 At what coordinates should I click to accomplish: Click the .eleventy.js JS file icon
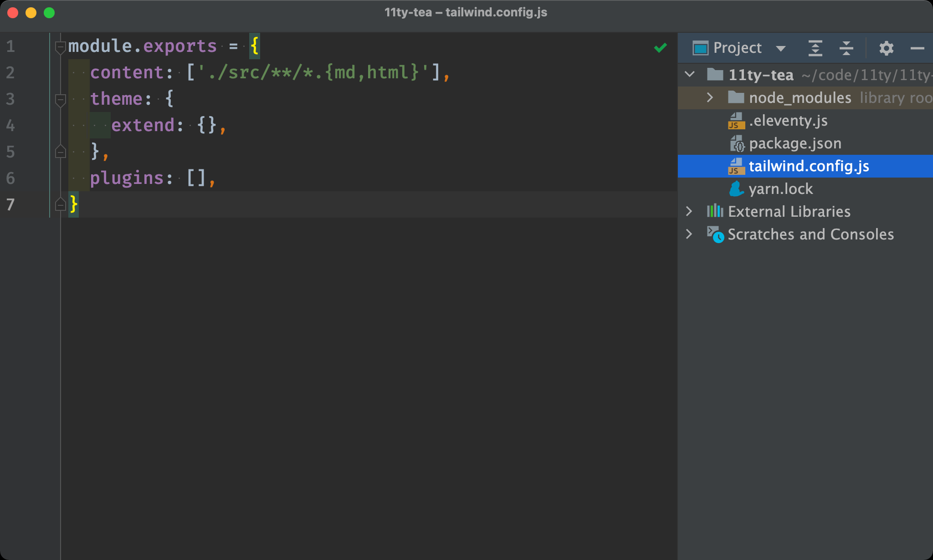click(736, 121)
